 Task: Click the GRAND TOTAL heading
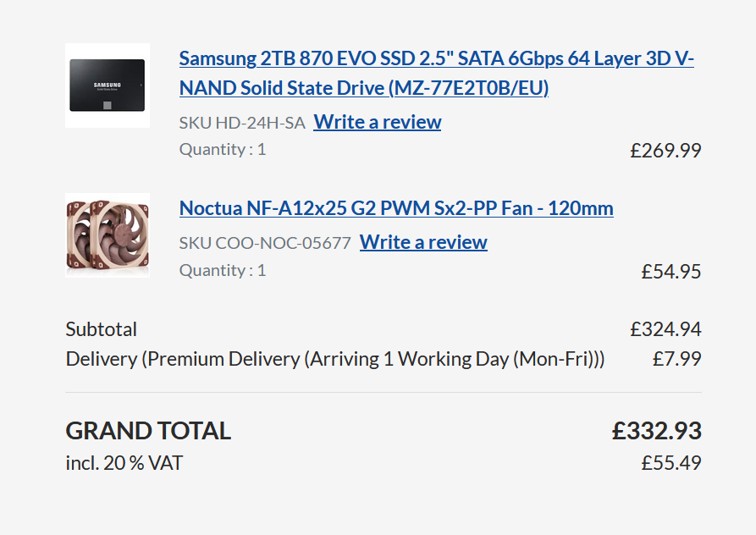tap(148, 431)
